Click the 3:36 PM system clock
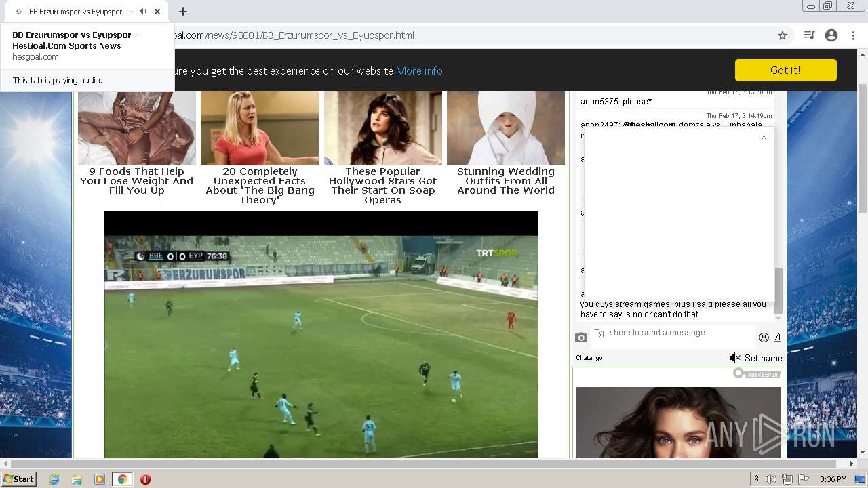 (x=833, y=479)
